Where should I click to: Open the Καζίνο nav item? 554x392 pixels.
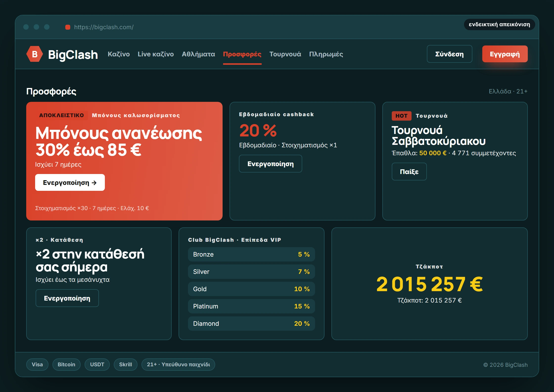pos(119,54)
